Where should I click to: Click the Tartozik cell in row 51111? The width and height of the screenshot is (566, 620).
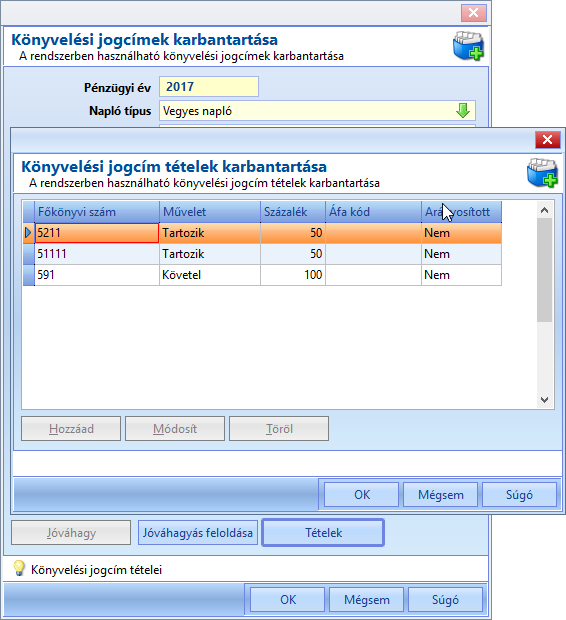[x=210, y=254]
